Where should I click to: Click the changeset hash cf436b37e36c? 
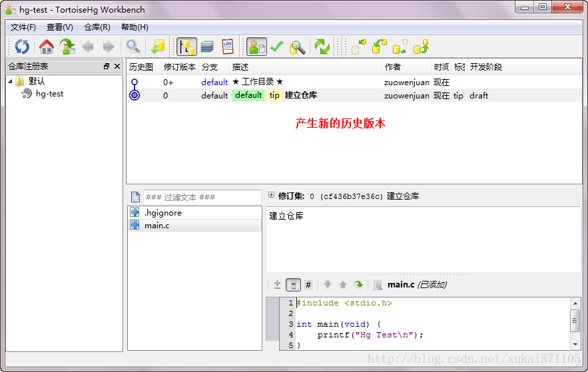352,196
